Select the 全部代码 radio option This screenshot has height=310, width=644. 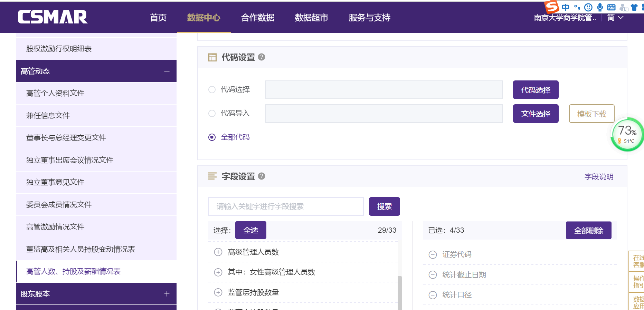(x=212, y=137)
